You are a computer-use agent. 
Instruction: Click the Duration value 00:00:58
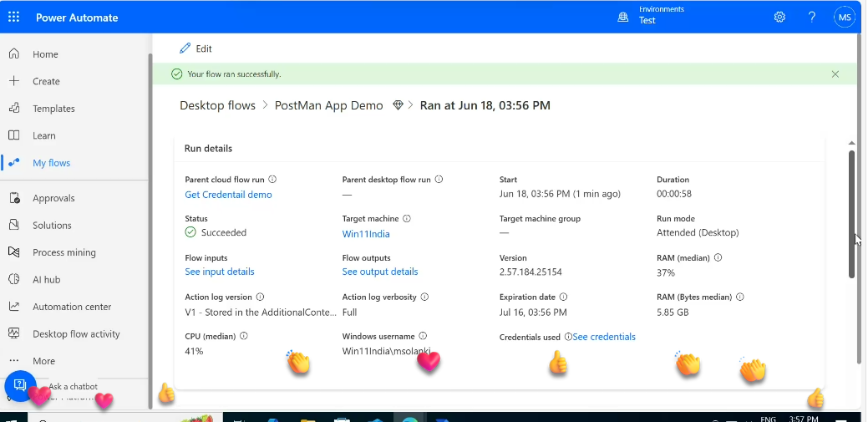[673, 194]
